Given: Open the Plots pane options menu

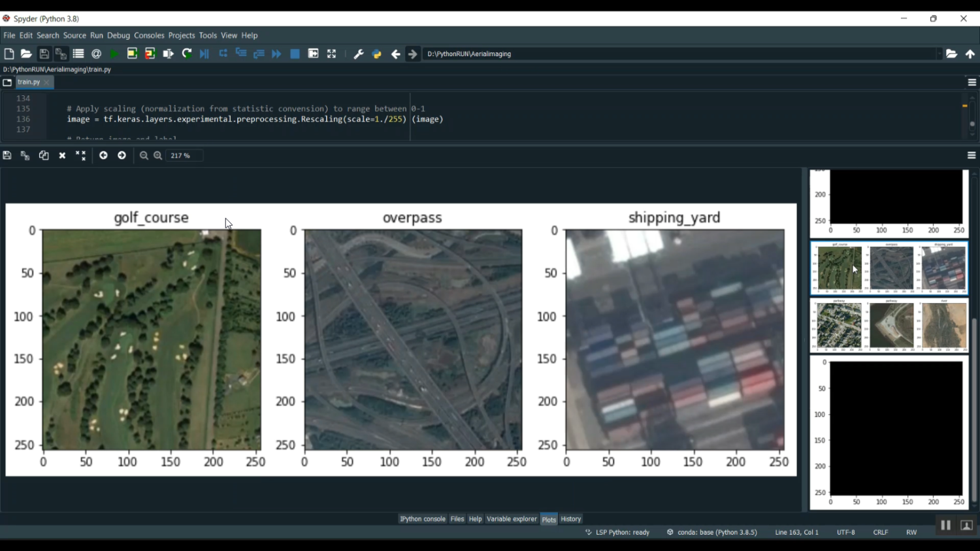Looking at the screenshot, I should (972, 155).
